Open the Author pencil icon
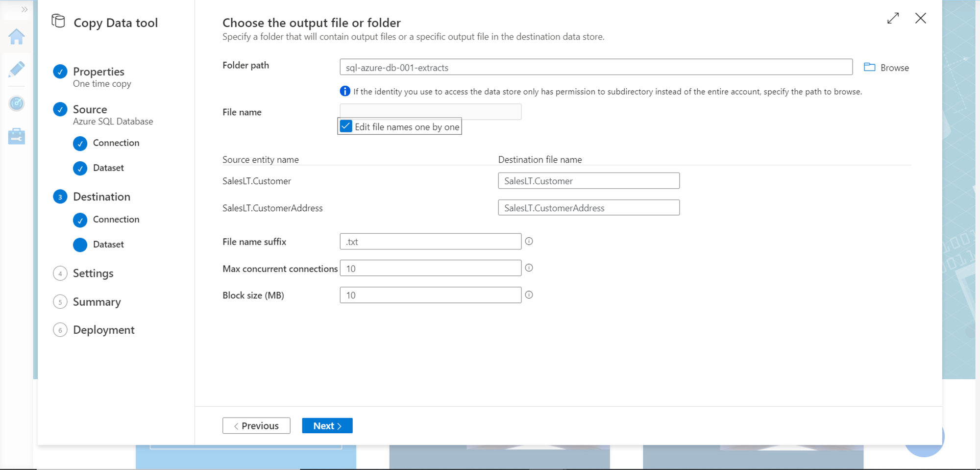Screen dimensions: 980x470 [17, 70]
